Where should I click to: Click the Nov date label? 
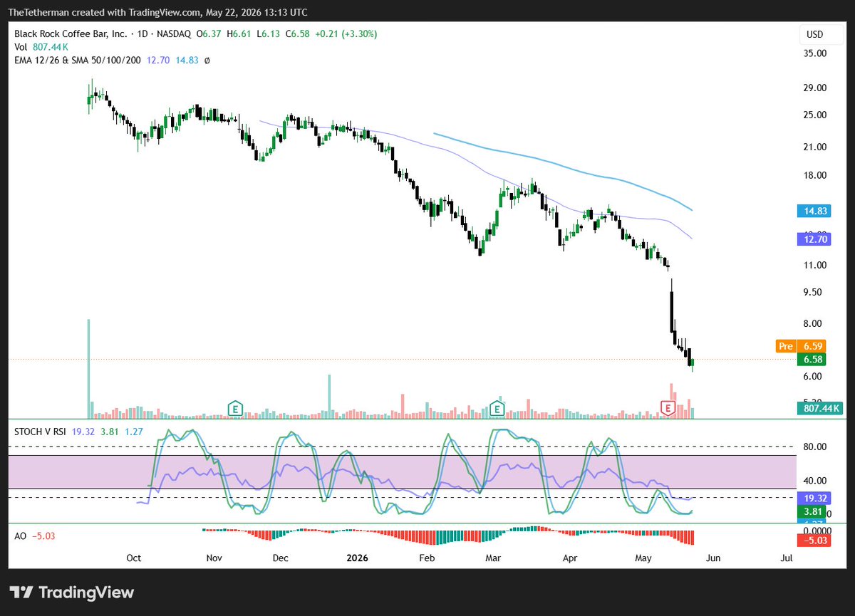click(x=213, y=558)
